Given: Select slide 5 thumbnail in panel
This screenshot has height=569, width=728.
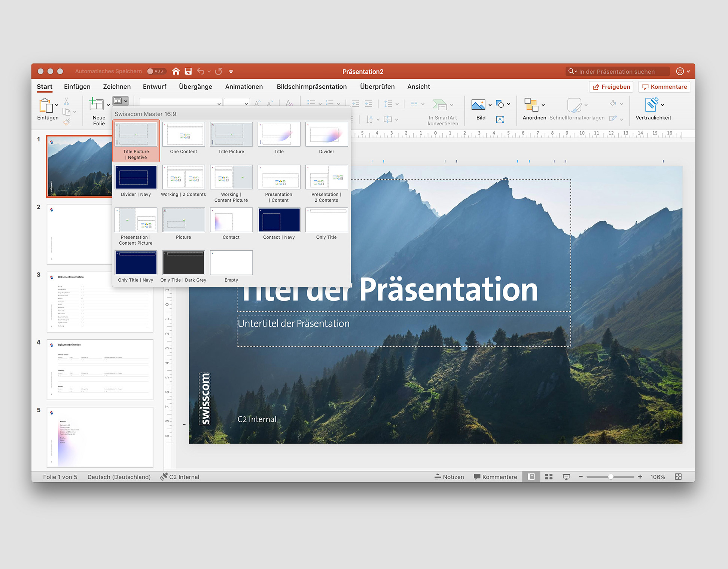Looking at the screenshot, I should [x=100, y=437].
